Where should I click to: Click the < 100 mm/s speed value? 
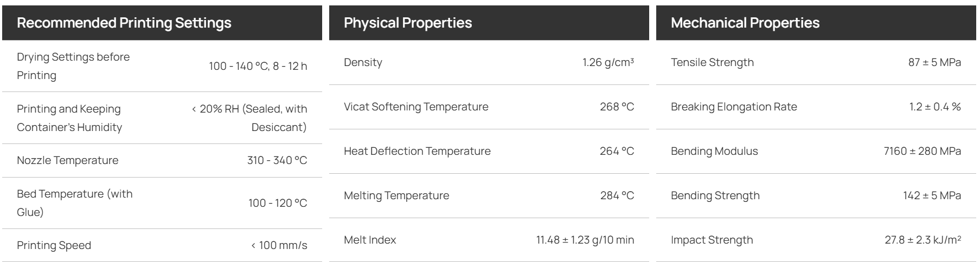[279, 245]
